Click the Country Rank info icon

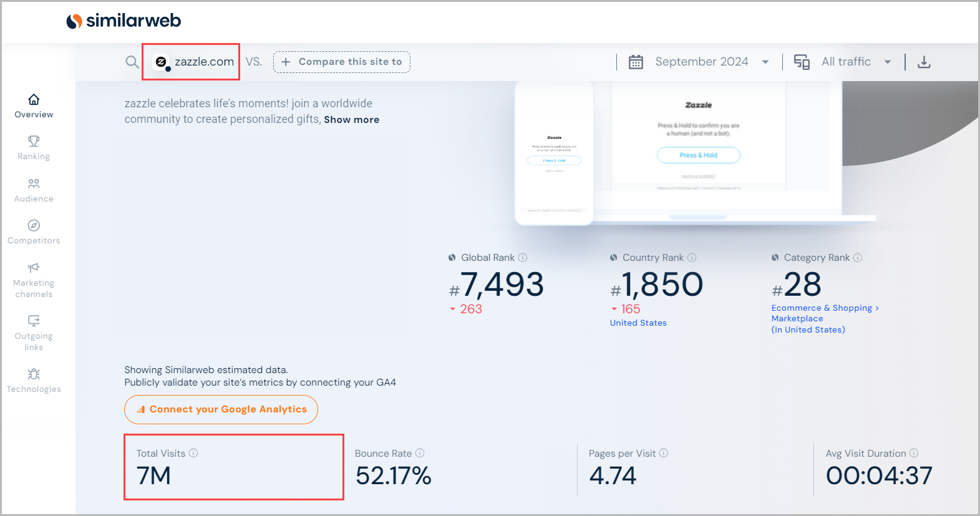(692, 258)
